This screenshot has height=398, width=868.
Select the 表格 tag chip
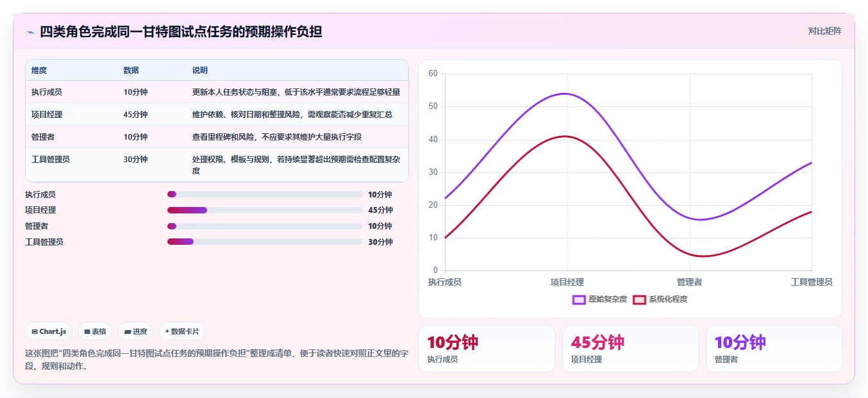95,331
